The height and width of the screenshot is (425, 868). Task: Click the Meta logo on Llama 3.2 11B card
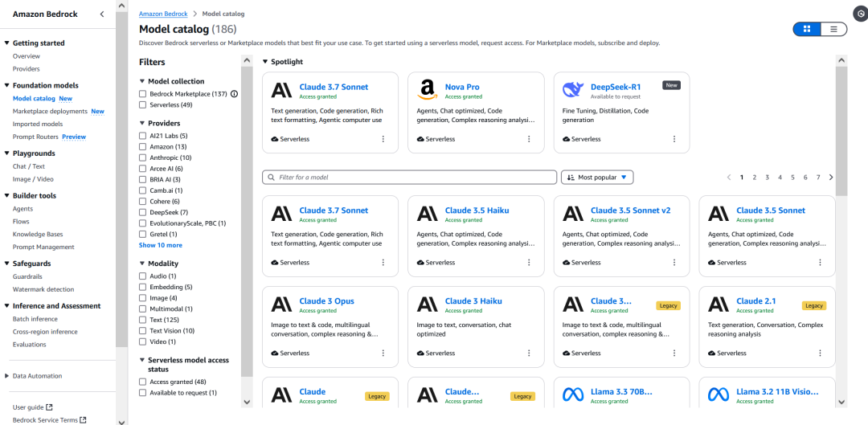click(719, 394)
